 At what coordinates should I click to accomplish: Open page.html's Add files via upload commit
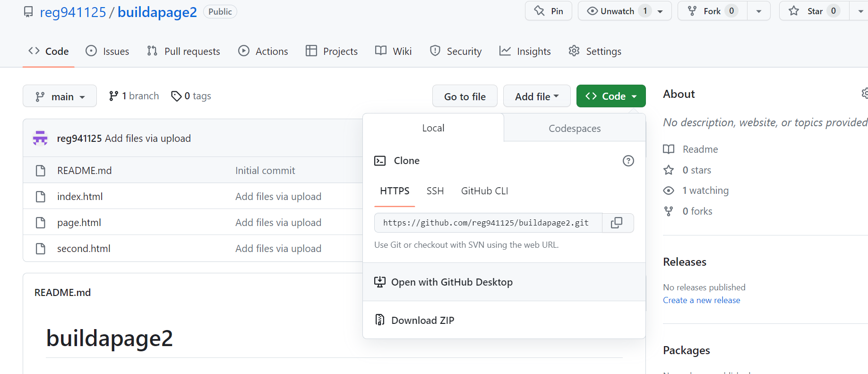[x=278, y=222]
